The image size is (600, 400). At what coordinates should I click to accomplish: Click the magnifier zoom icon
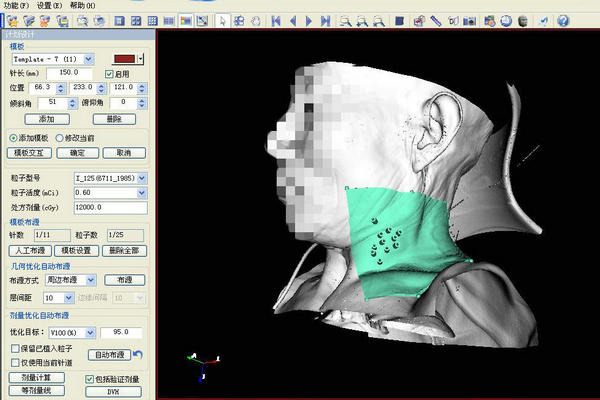pyautogui.click(x=344, y=19)
